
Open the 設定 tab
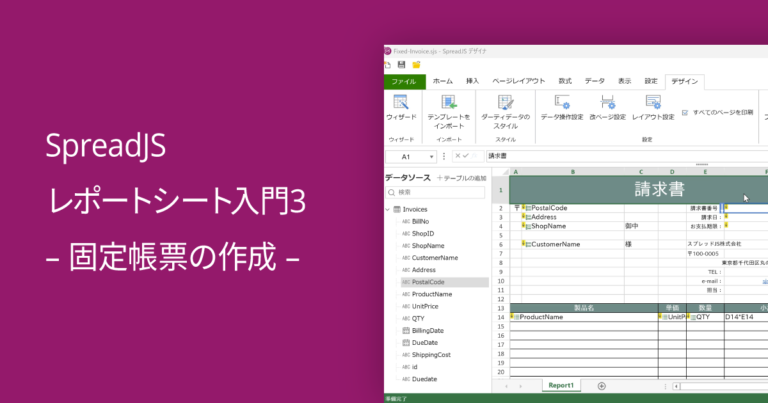(651, 81)
